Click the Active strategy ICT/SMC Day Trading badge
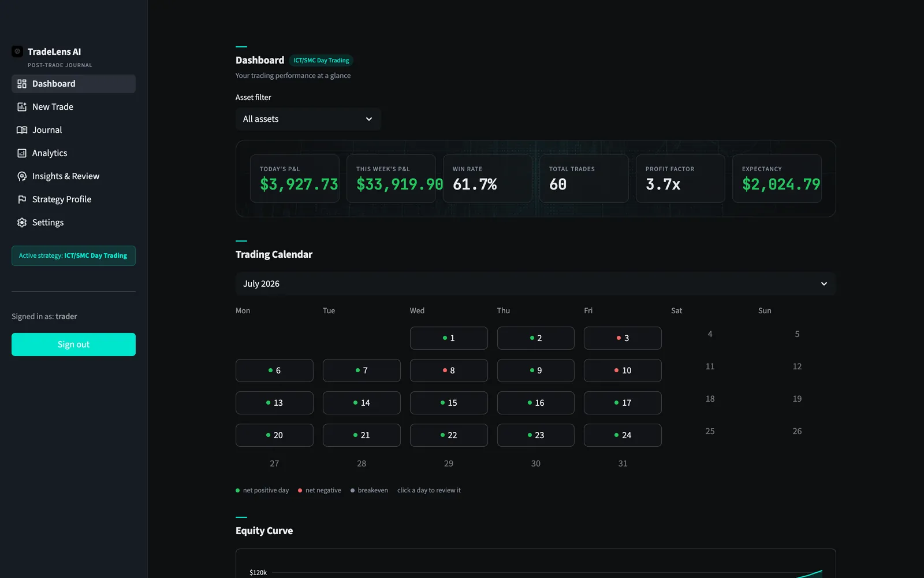The height and width of the screenshot is (578, 924). (73, 255)
